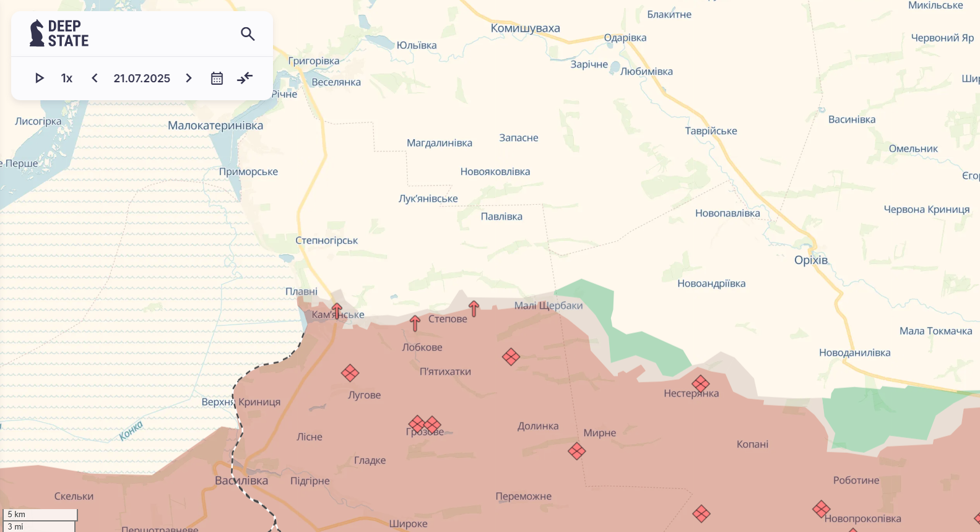The height and width of the screenshot is (532, 980).
Task: Click the km/mi map scale bar
Action: pyautogui.click(x=40, y=520)
